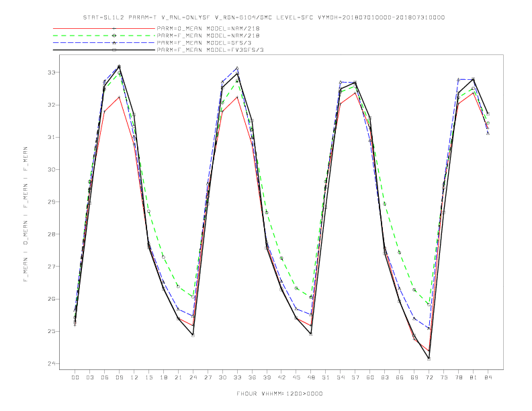The height and width of the screenshot is (411, 532).
Task: Click x-axis tick label 39
Action: pos(267,377)
